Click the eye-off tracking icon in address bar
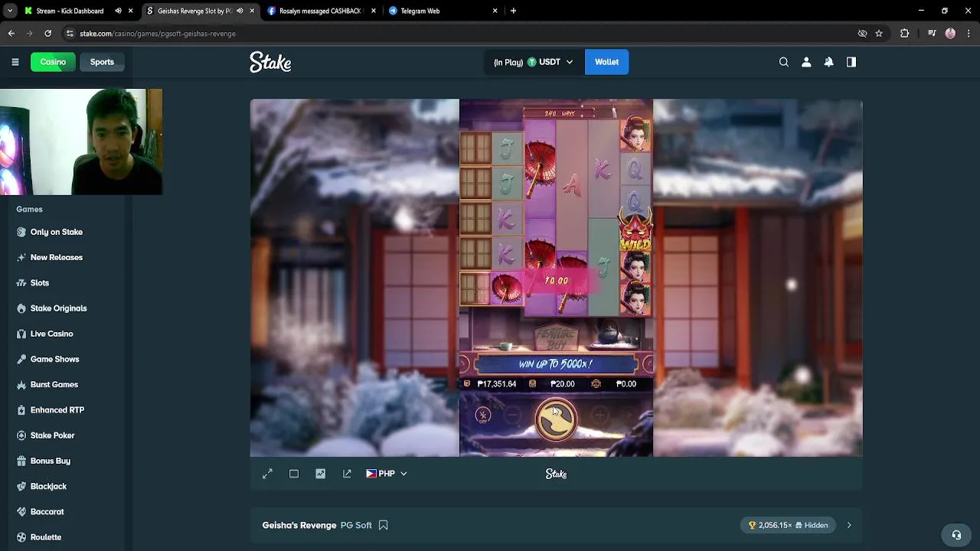The image size is (980, 551). (862, 34)
